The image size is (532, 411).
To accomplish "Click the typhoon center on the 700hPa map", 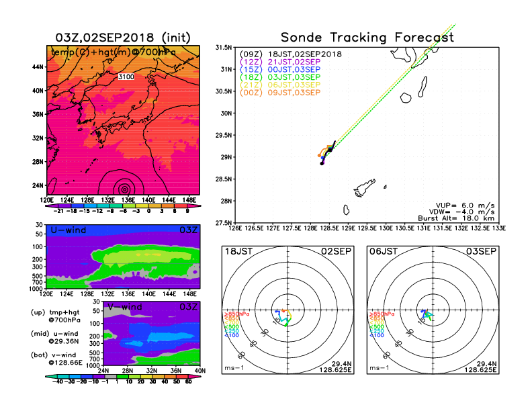I will [x=124, y=189].
